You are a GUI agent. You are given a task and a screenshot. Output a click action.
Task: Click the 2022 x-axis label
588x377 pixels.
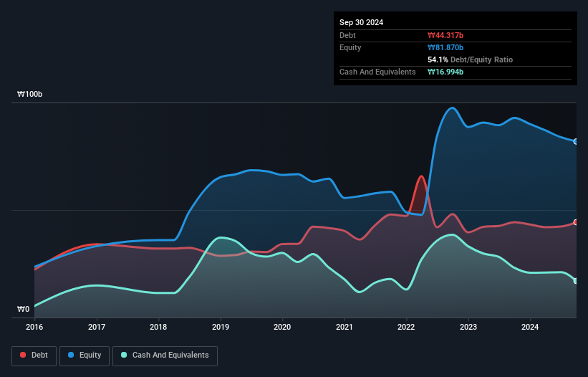406,327
